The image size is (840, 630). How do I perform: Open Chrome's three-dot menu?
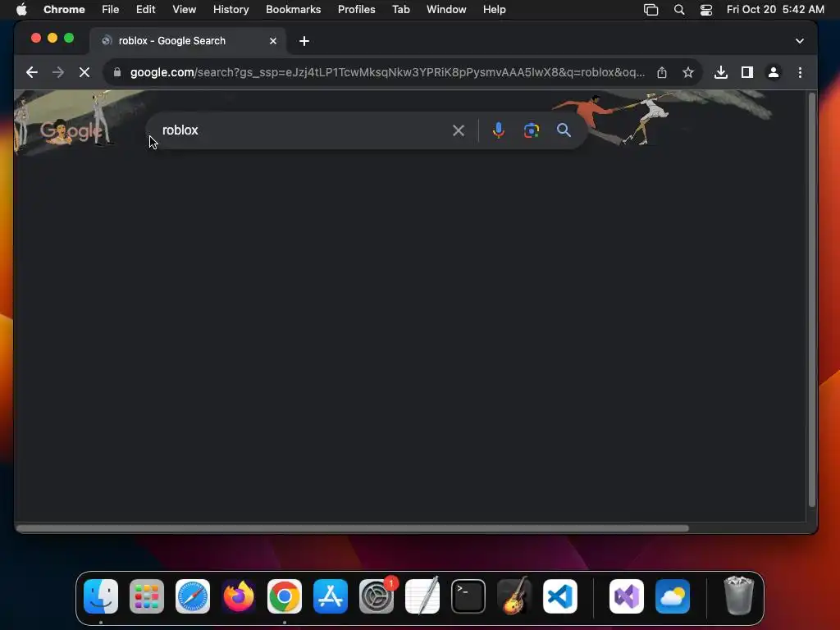pos(800,72)
